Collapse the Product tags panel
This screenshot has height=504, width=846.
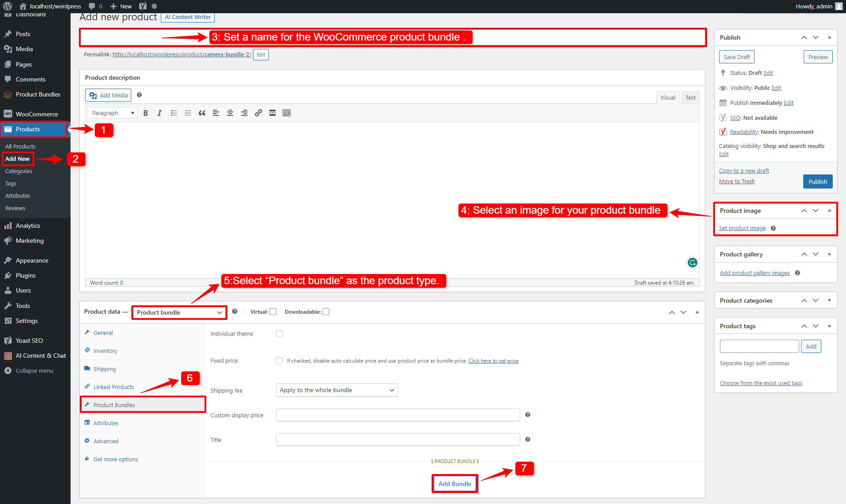coord(829,326)
